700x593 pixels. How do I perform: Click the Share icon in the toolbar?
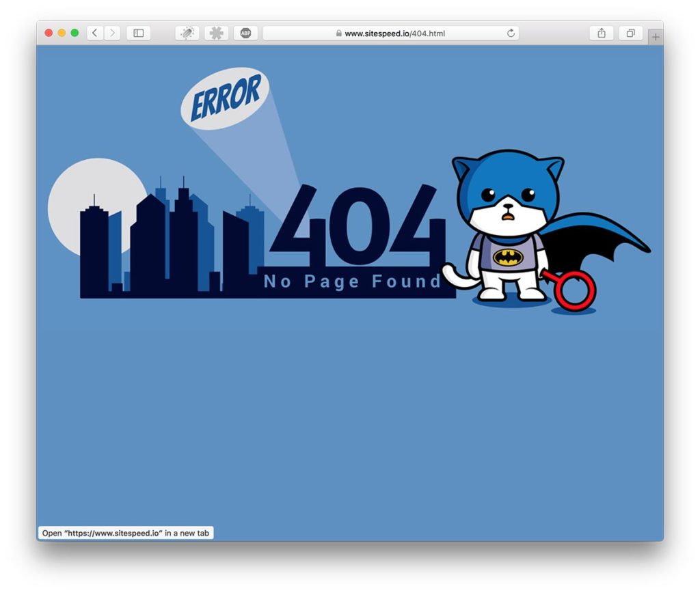click(602, 32)
